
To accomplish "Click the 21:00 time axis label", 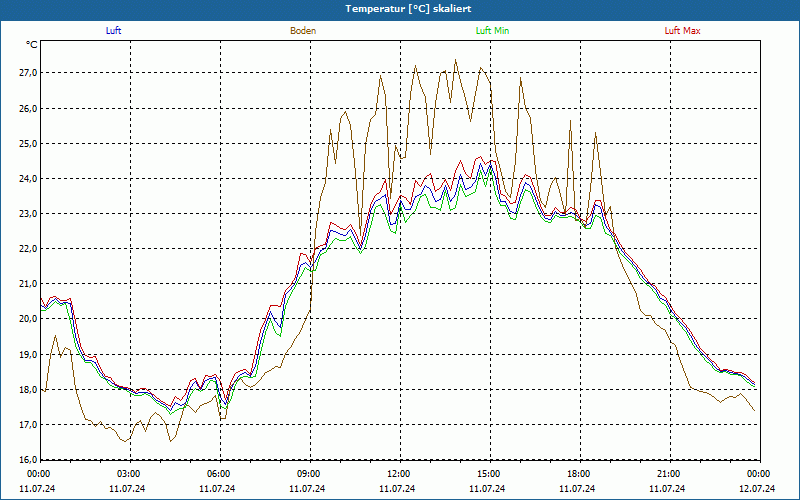I will (x=668, y=474).
